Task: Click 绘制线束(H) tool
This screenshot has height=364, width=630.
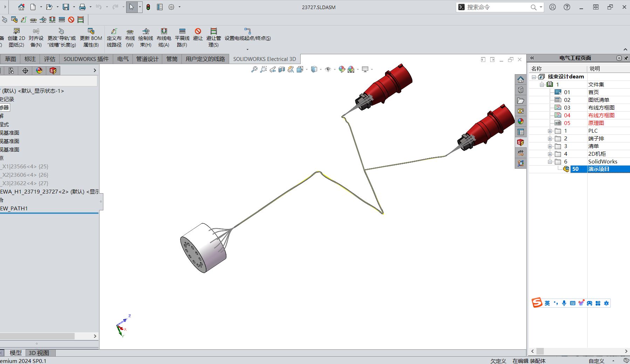Action: [146, 38]
